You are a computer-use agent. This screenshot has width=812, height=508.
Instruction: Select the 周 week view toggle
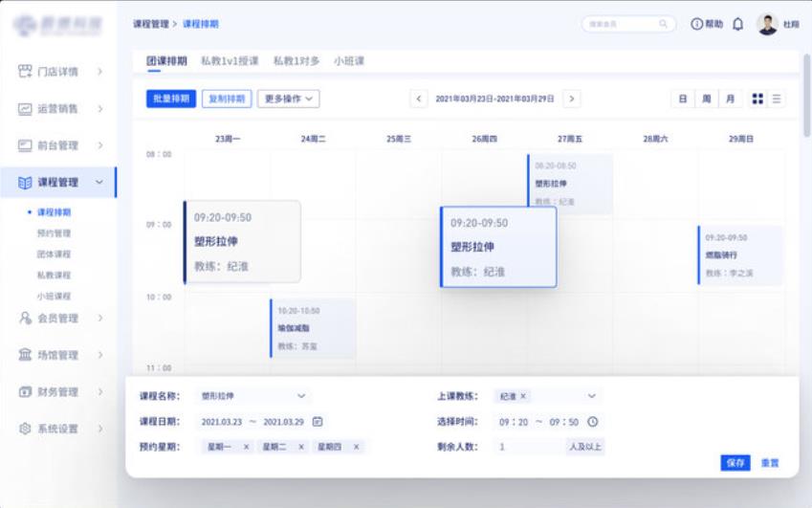707,99
